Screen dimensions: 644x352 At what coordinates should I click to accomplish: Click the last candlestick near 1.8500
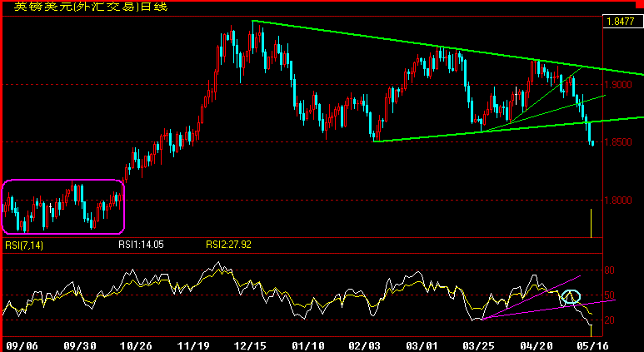point(592,143)
